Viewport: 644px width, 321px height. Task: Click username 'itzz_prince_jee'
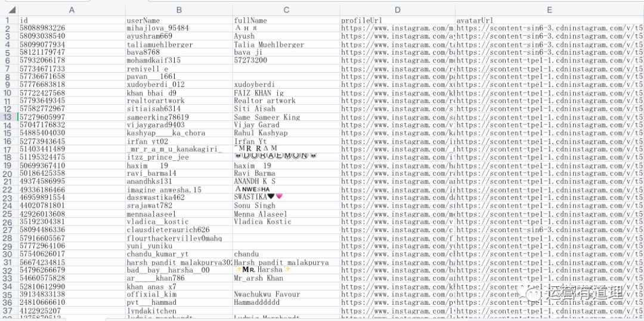point(157,157)
